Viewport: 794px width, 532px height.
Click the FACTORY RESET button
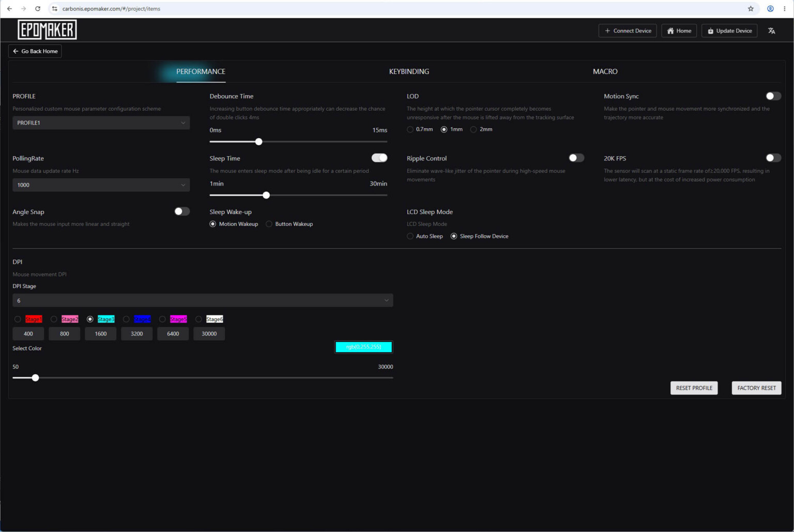756,388
